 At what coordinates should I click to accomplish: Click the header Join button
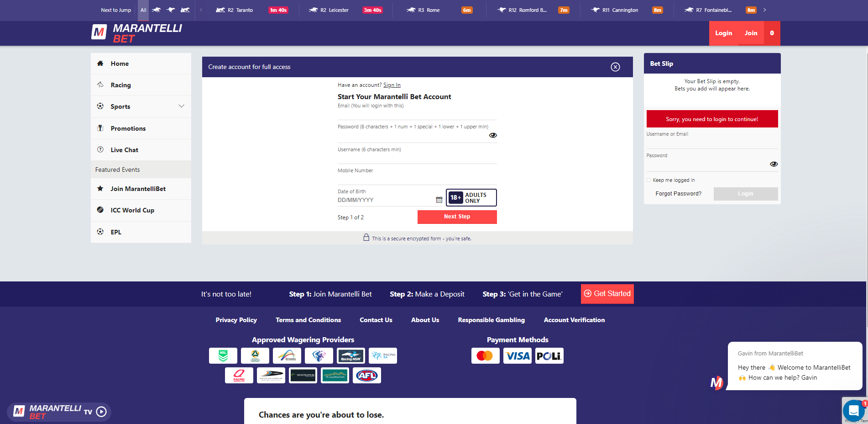pos(751,33)
